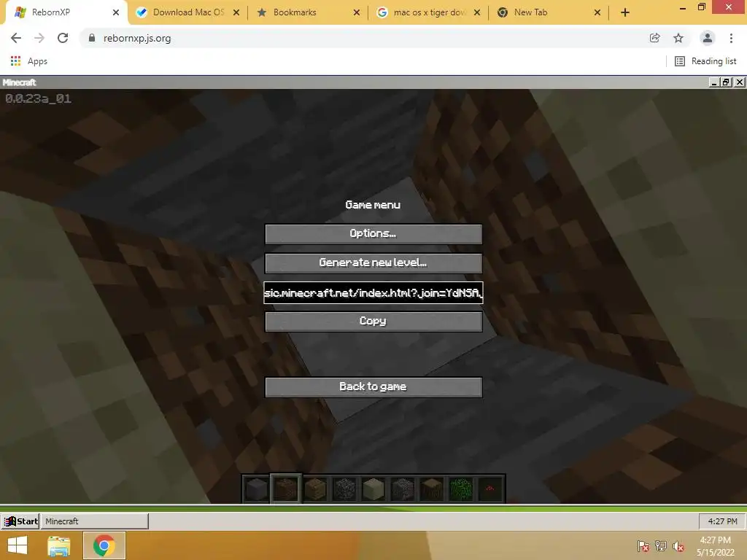Click Minecraft task in XP taskbar
This screenshot has height=560, width=747.
(x=95, y=521)
